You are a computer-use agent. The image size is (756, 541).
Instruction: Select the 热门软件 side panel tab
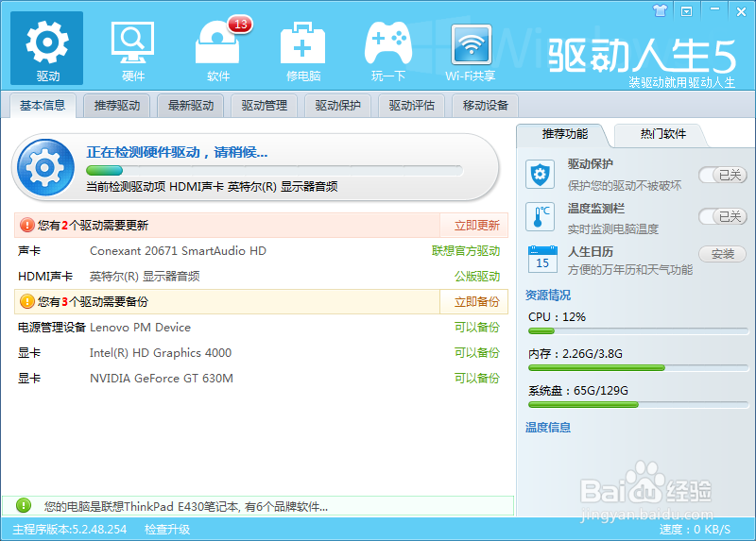tap(663, 134)
